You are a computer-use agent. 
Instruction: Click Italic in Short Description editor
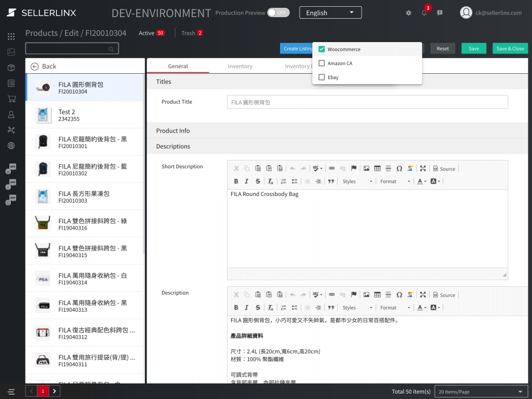click(247, 181)
